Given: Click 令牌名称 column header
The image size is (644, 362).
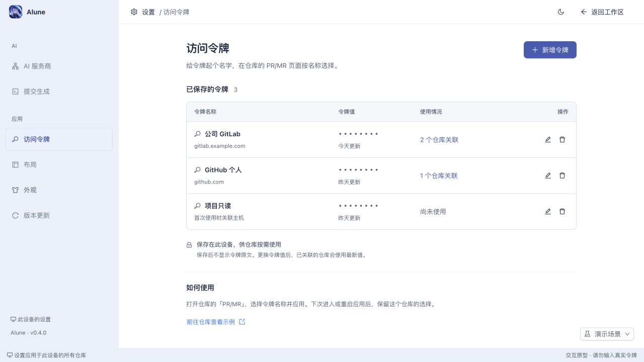Looking at the screenshot, I should click(x=205, y=112).
